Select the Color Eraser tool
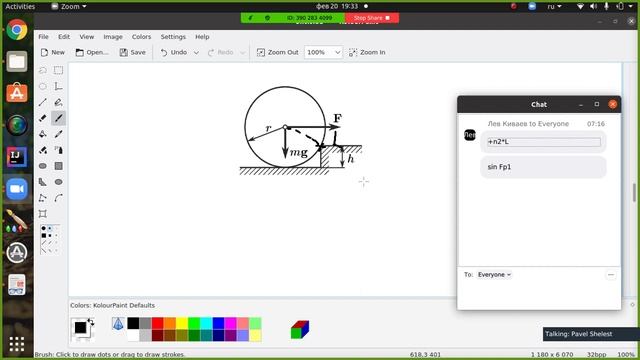640x360 pixels. point(42,150)
